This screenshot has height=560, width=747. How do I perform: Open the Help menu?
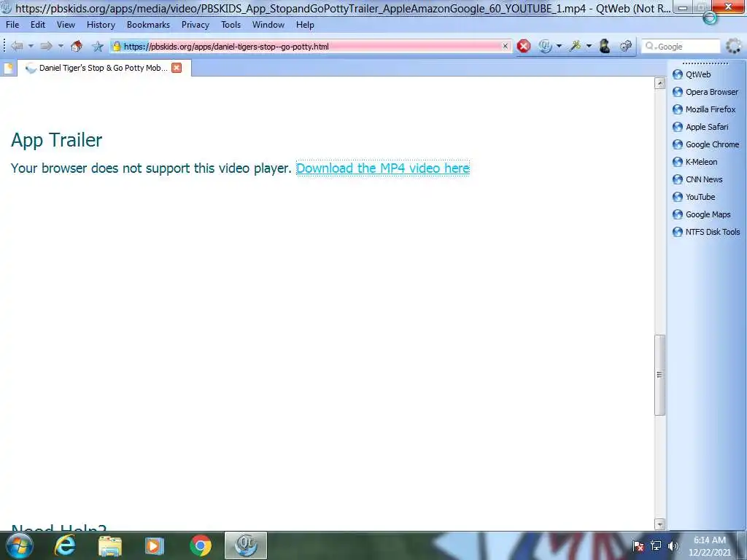pos(305,25)
